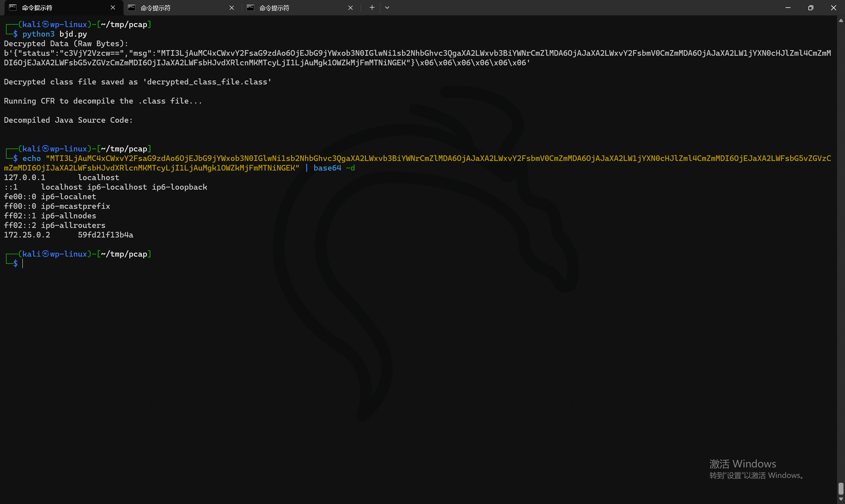Click the scrollbar down arrow
This screenshot has height=504, width=845.
coord(841,499)
